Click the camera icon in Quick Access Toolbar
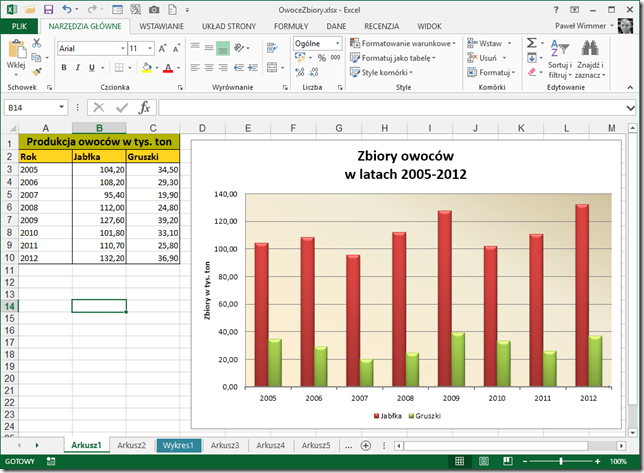Viewport: 644px width, 473px height. tap(154, 9)
